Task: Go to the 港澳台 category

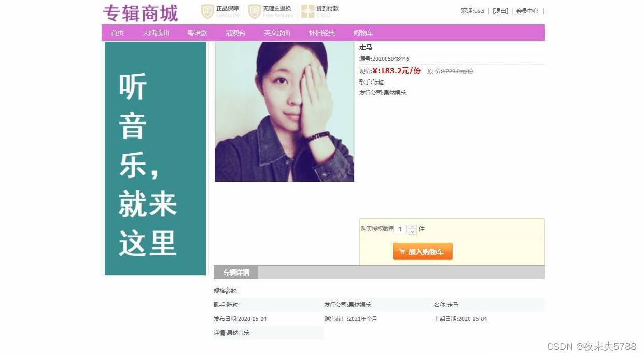Action: (x=235, y=33)
